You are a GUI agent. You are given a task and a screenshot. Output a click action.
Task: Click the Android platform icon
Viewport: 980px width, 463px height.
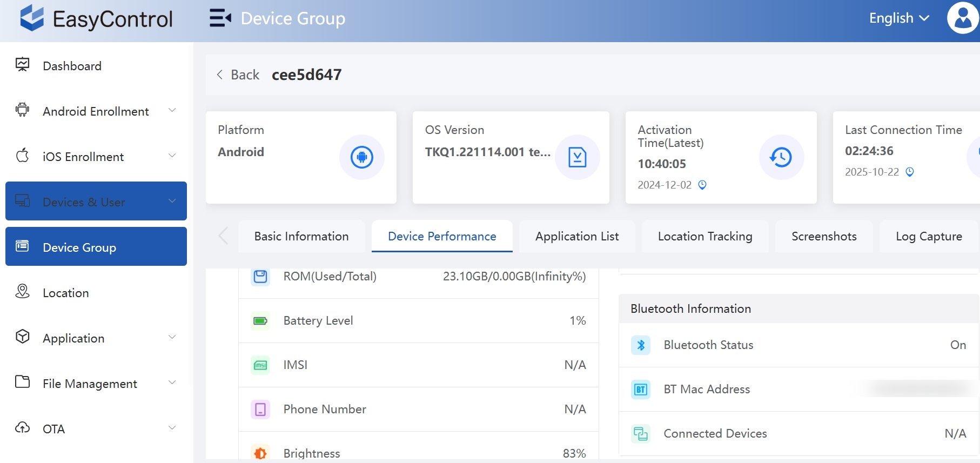[361, 157]
